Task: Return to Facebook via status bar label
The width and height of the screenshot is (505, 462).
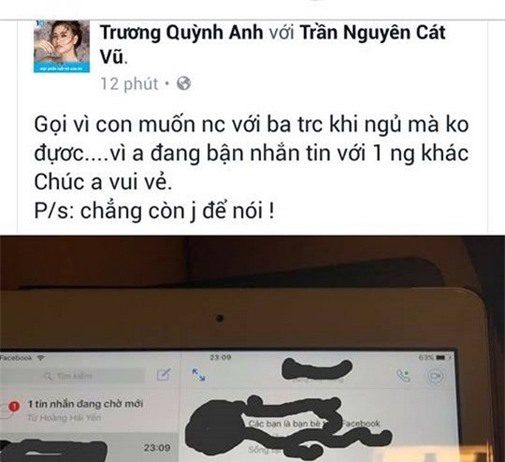Action: coord(16,358)
